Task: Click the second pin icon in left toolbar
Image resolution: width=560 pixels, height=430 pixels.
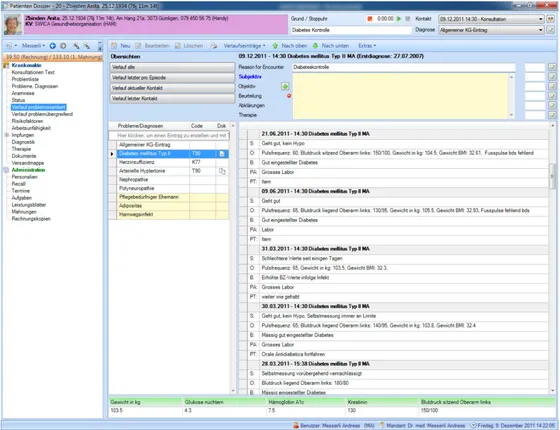Action: click(87, 46)
